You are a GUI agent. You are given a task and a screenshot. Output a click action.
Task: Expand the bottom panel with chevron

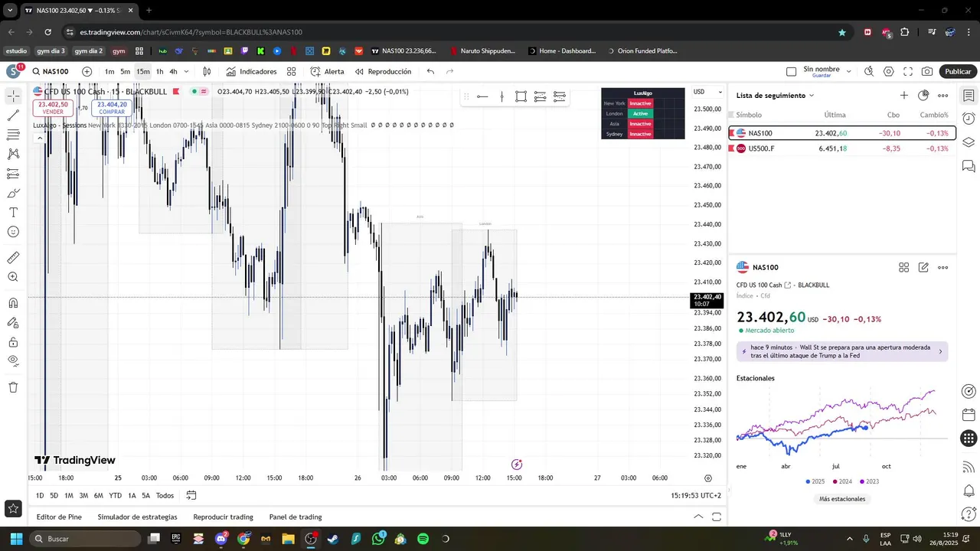pos(698,517)
